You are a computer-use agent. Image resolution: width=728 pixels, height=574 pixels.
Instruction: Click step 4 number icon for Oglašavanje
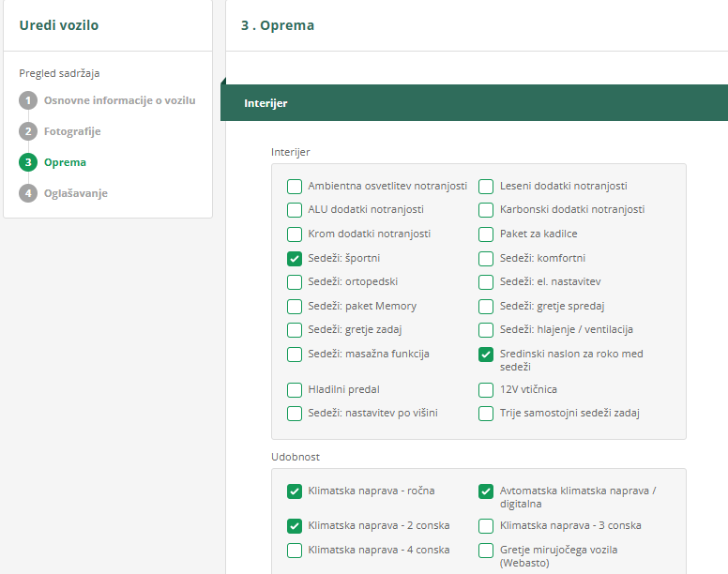[28, 193]
